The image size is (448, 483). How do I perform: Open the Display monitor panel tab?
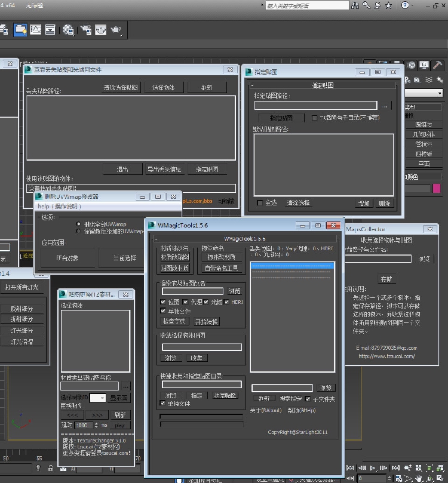(424, 65)
